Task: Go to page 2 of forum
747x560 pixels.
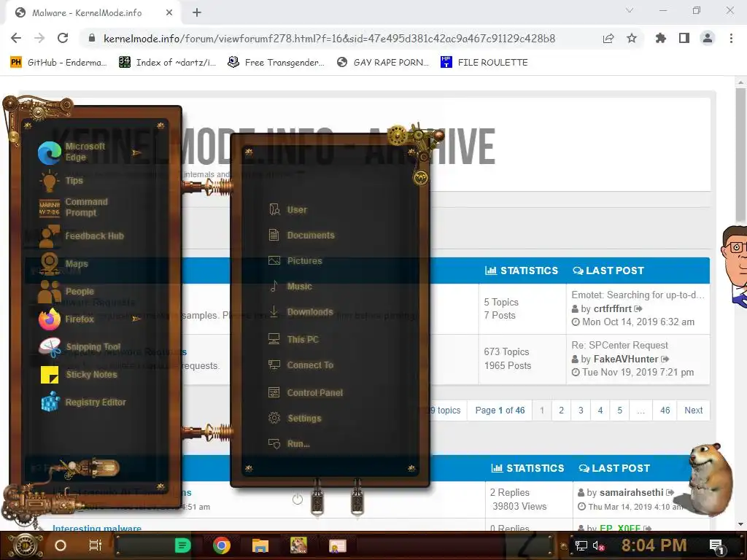Action: (x=561, y=410)
